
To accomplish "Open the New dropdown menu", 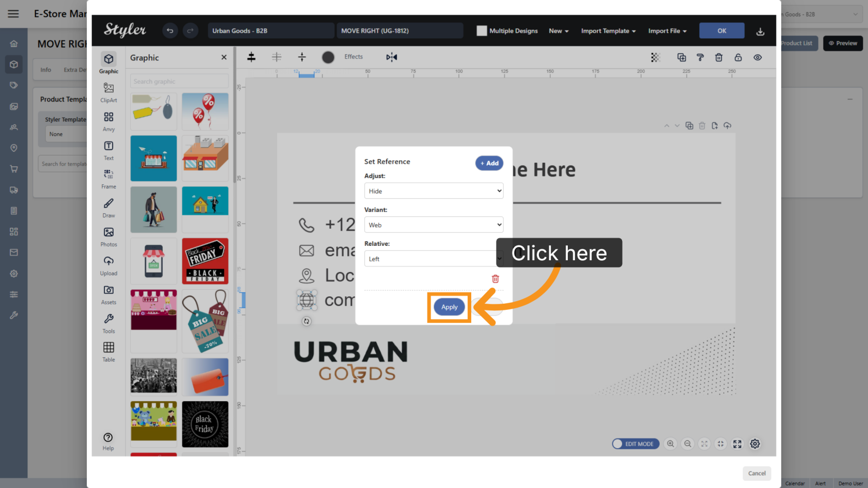I will click(x=559, y=31).
